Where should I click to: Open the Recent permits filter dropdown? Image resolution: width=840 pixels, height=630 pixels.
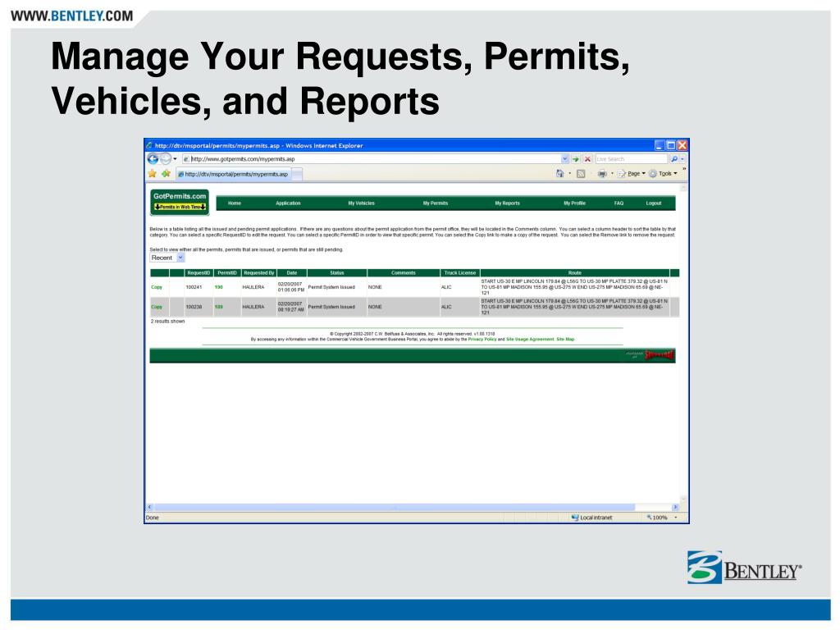tap(167, 258)
